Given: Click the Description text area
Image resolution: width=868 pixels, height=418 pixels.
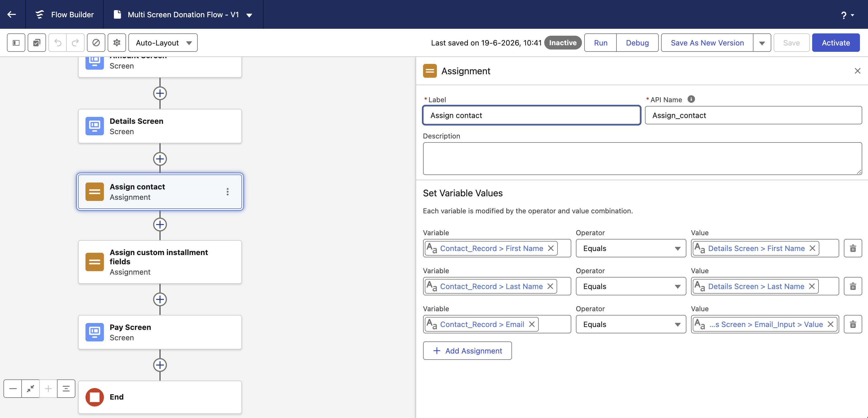Looking at the screenshot, I should [642, 158].
